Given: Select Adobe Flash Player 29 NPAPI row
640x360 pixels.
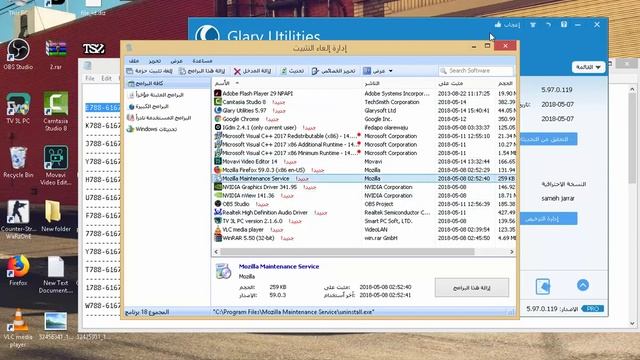Looking at the screenshot, I should [x=364, y=93].
